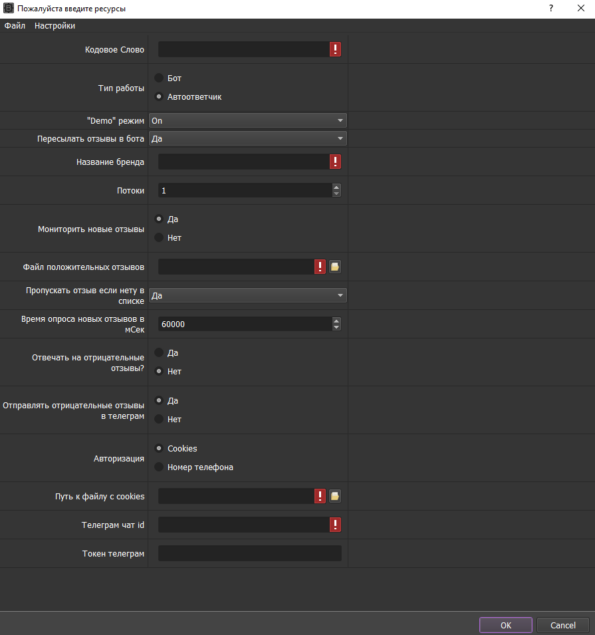595x635 pixels.
Task: Open the "Demo" режим dropdown
Action: coord(247,121)
